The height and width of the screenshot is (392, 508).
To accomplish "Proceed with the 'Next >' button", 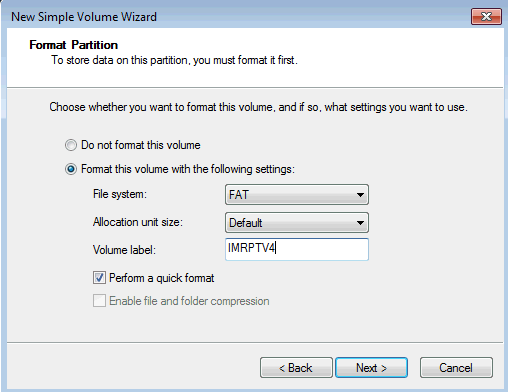I will (x=371, y=368).
